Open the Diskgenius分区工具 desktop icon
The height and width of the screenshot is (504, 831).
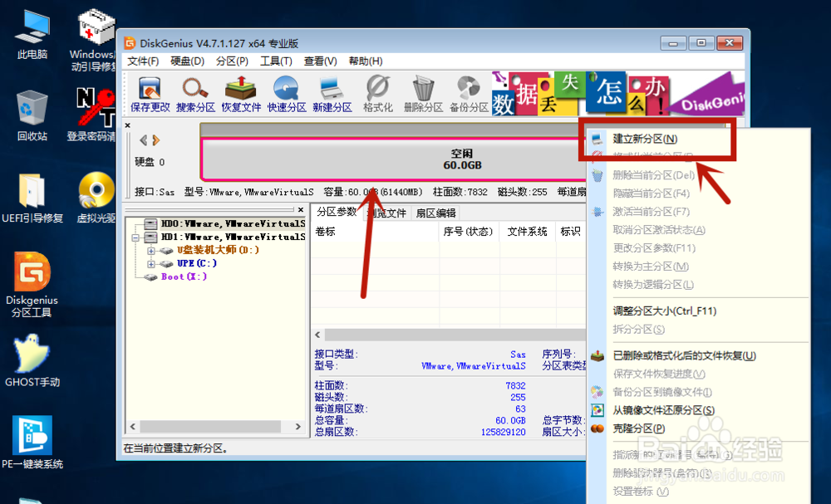pyautogui.click(x=32, y=285)
